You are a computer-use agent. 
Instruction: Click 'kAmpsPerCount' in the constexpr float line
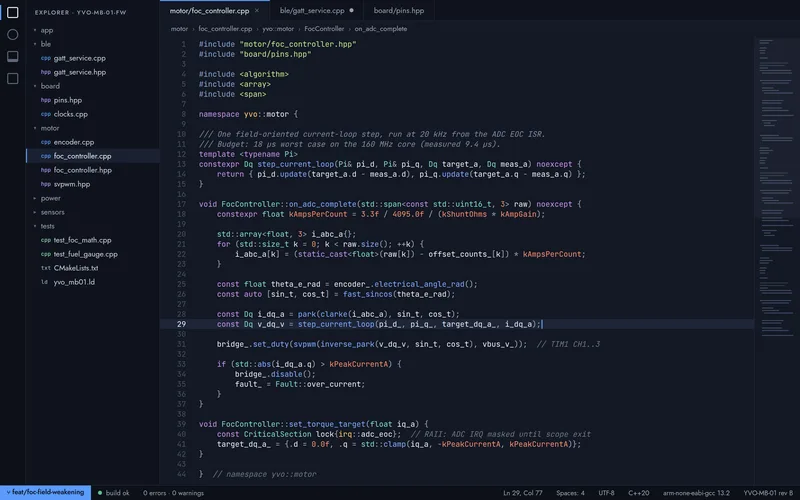coord(318,214)
